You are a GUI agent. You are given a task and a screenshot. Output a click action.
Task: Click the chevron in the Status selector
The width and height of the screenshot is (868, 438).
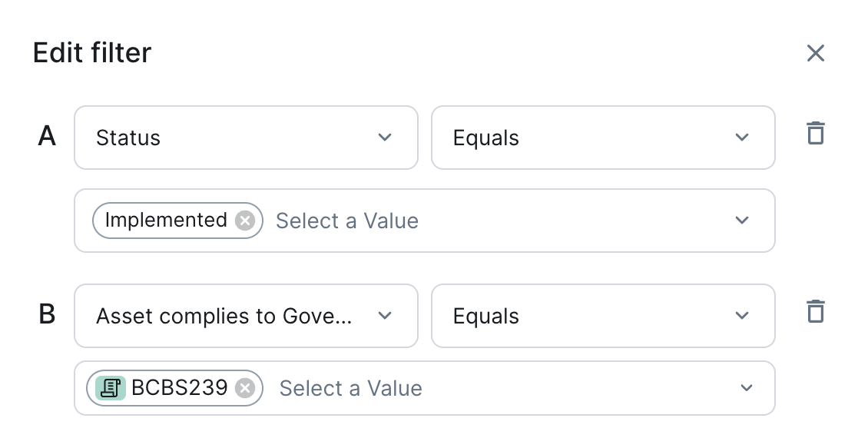point(385,138)
